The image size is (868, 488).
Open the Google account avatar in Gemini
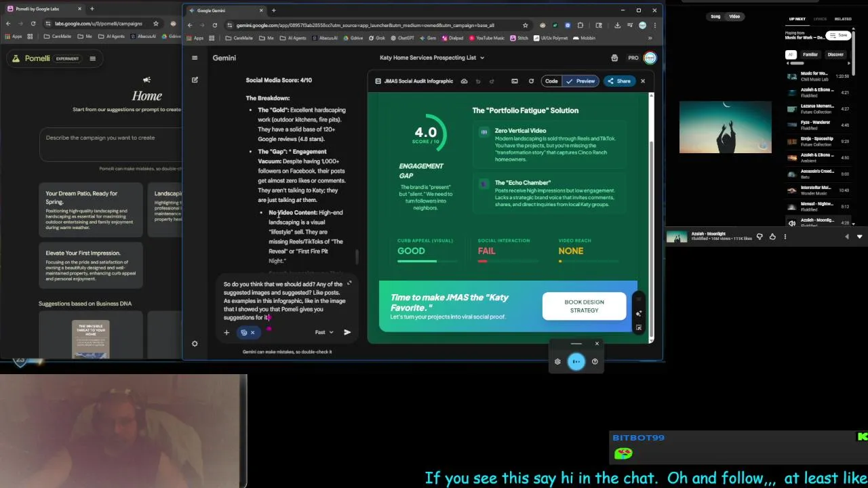pos(650,58)
